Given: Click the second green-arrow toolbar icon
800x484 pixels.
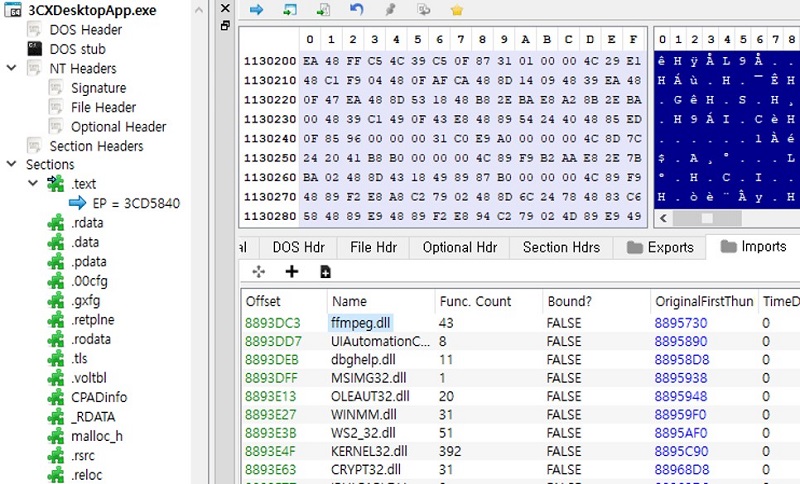Looking at the screenshot, I should click(x=323, y=9).
